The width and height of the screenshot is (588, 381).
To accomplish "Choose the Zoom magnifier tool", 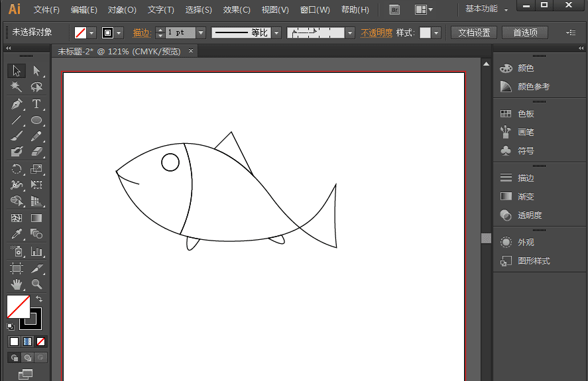I will tap(36, 284).
